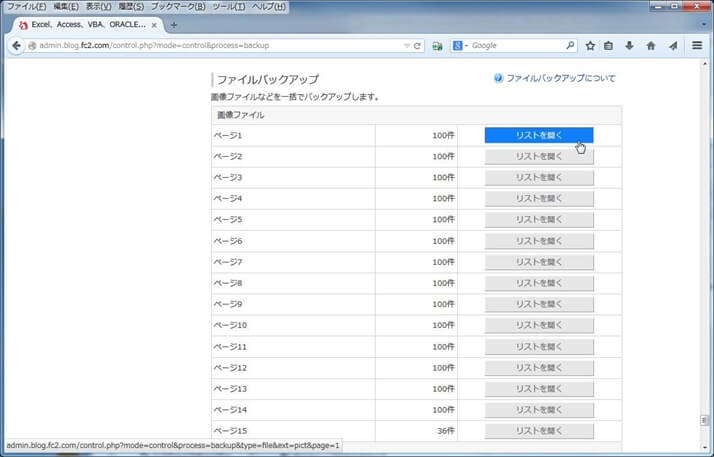Click the page scrollbar down arrow

tap(705, 448)
